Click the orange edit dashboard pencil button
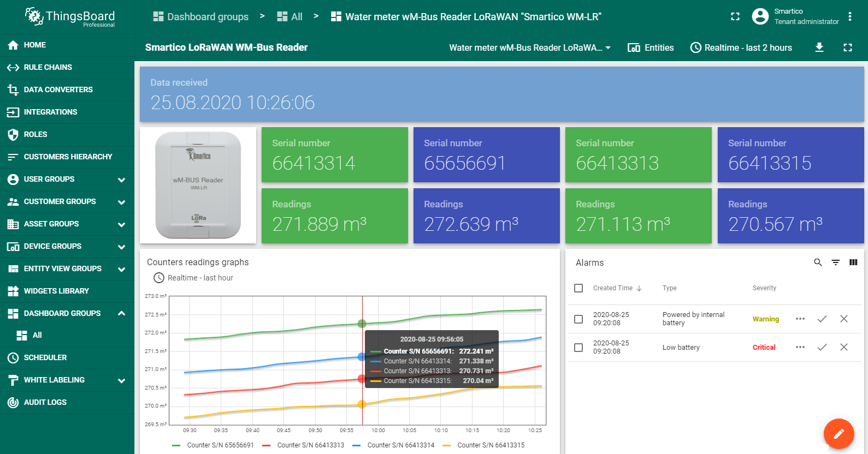Image resolution: width=868 pixels, height=454 pixels. 839,434
